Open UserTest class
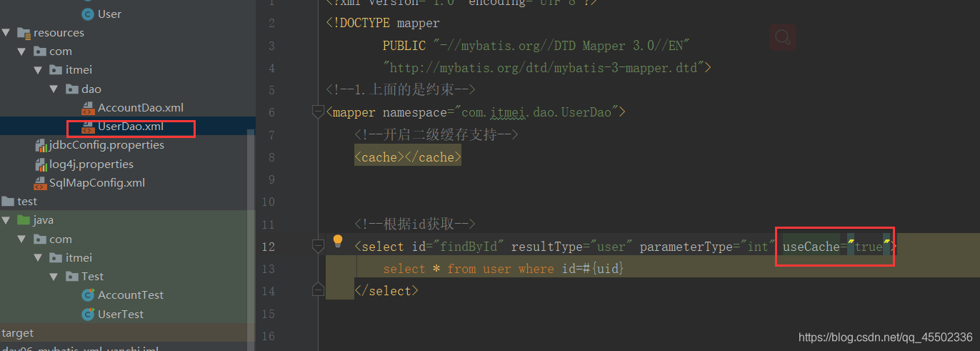 (121, 314)
